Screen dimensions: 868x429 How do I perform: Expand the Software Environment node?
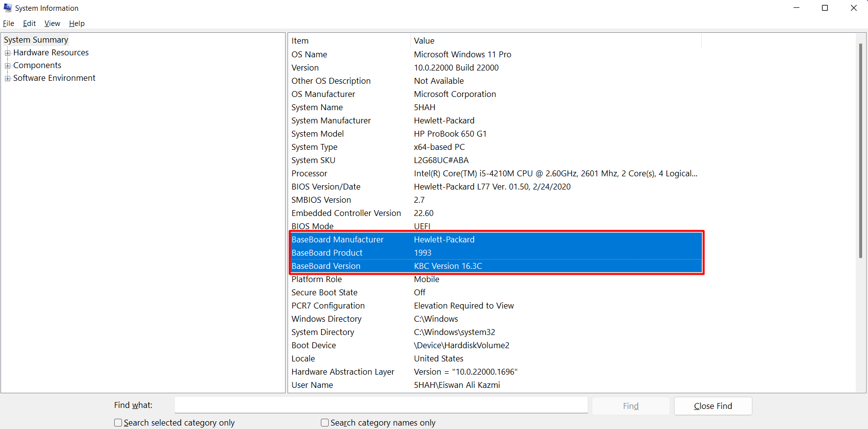tap(7, 78)
